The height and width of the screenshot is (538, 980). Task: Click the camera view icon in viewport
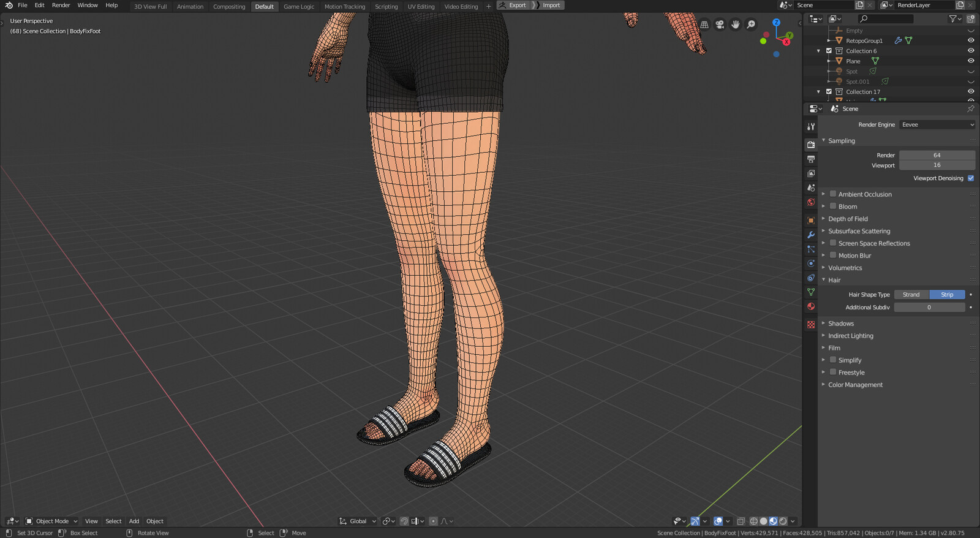[x=720, y=25]
